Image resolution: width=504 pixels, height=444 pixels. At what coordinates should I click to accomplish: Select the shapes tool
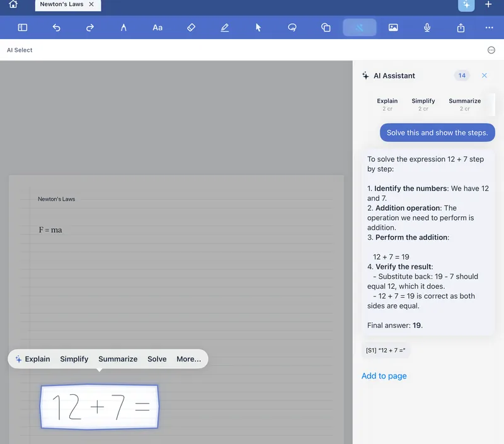coord(326,28)
